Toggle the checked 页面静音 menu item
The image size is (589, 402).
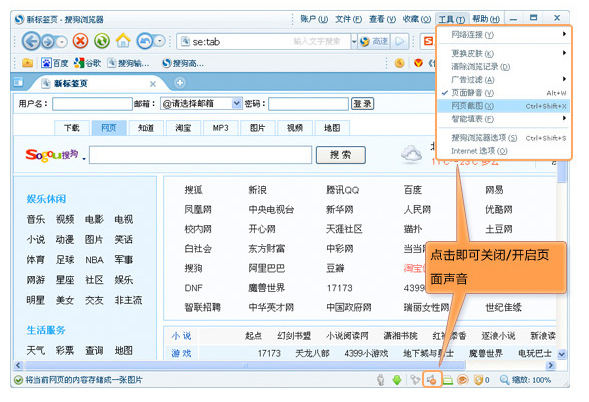(x=503, y=92)
